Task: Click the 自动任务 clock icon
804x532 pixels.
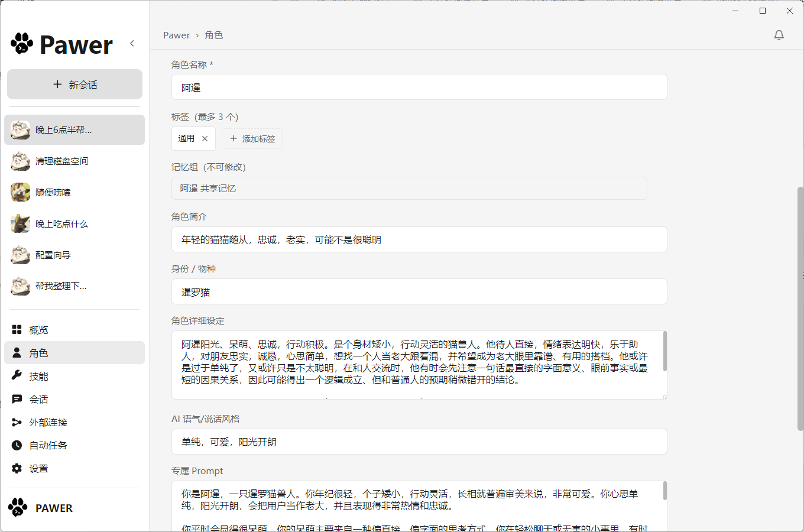Action: [17, 445]
